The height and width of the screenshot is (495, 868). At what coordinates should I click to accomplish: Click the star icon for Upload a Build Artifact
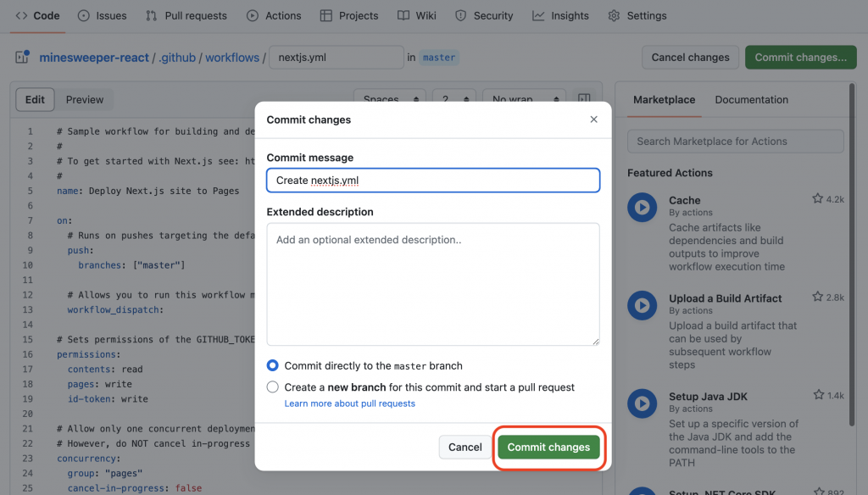pyautogui.click(x=817, y=298)
